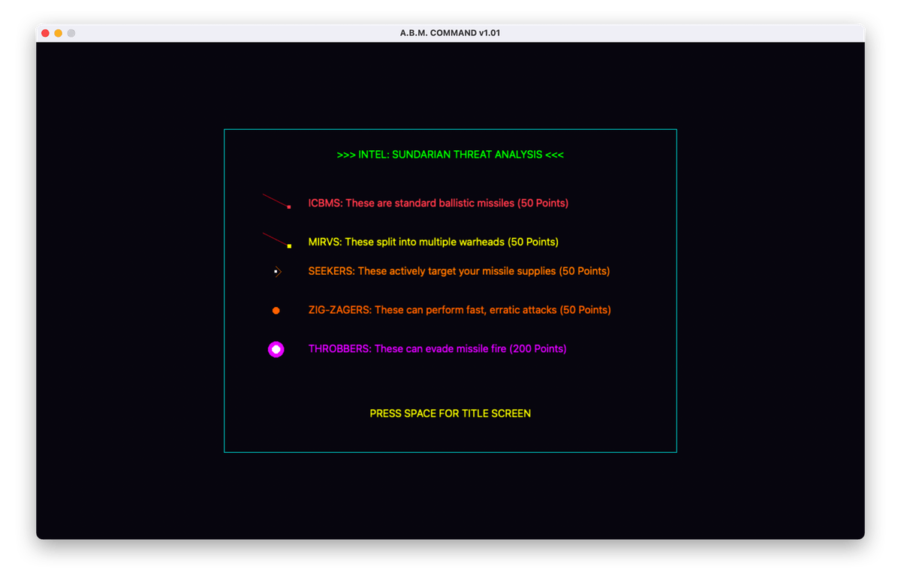Image resolution: width=901 pixels, height=588 pixels.
Task: Close the A.B.M. COMMAND window
Action: [46, 33]
